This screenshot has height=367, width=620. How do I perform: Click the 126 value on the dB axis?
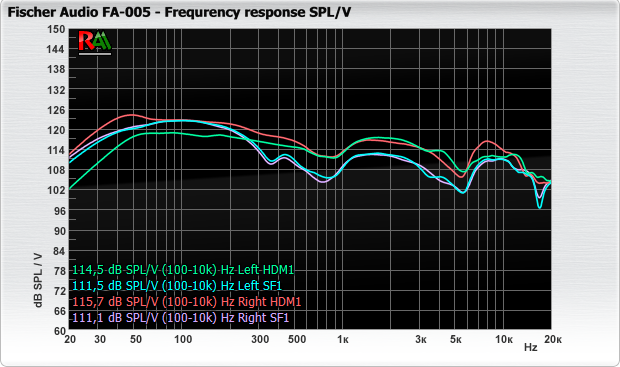click(x=56, y=110)
